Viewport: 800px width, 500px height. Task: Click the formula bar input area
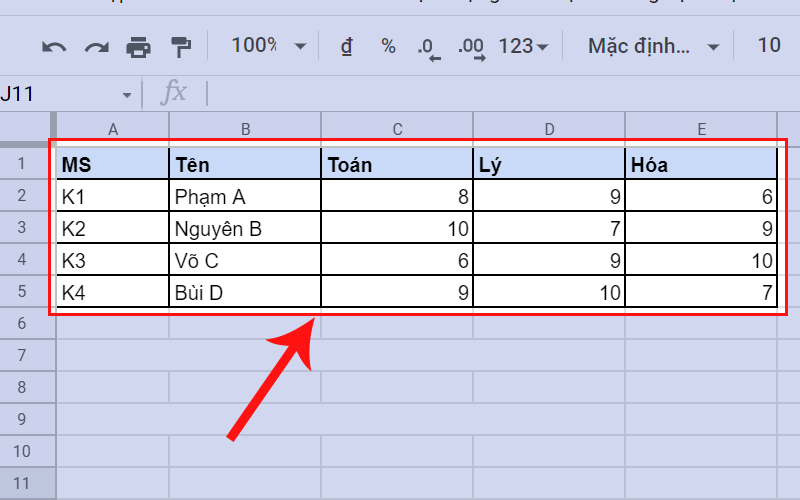point(500,94)
